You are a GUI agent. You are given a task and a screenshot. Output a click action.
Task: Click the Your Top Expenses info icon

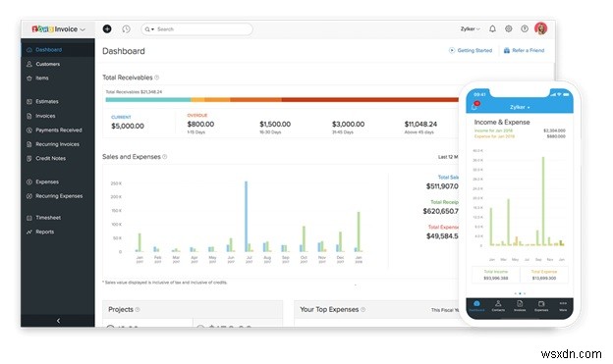(363, 309)
